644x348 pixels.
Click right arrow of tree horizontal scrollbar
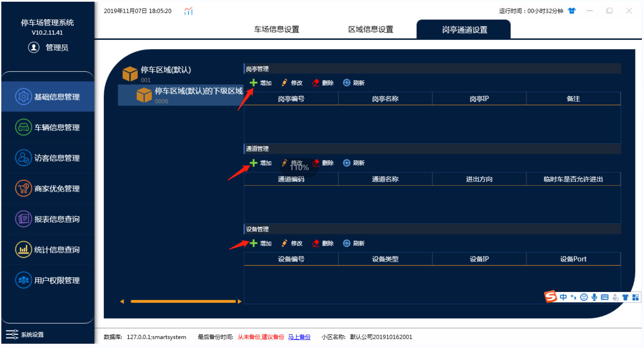(x=239, y=301)
